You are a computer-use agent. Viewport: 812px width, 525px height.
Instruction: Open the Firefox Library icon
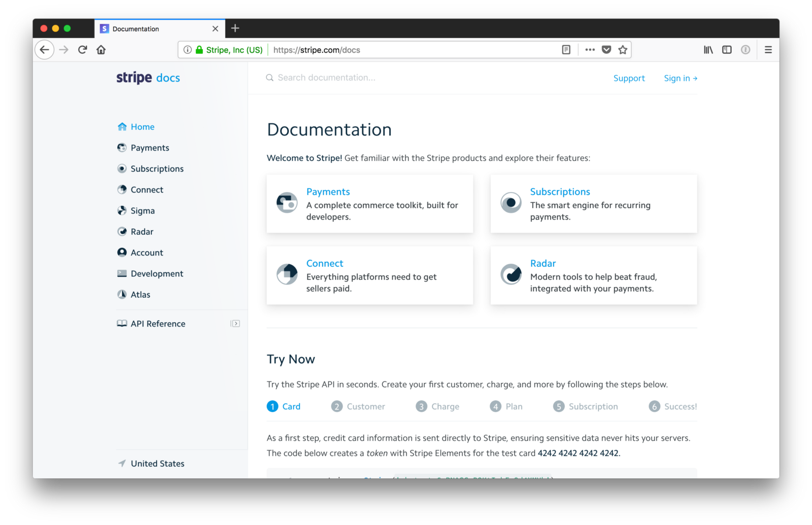(x=708, y=50)
